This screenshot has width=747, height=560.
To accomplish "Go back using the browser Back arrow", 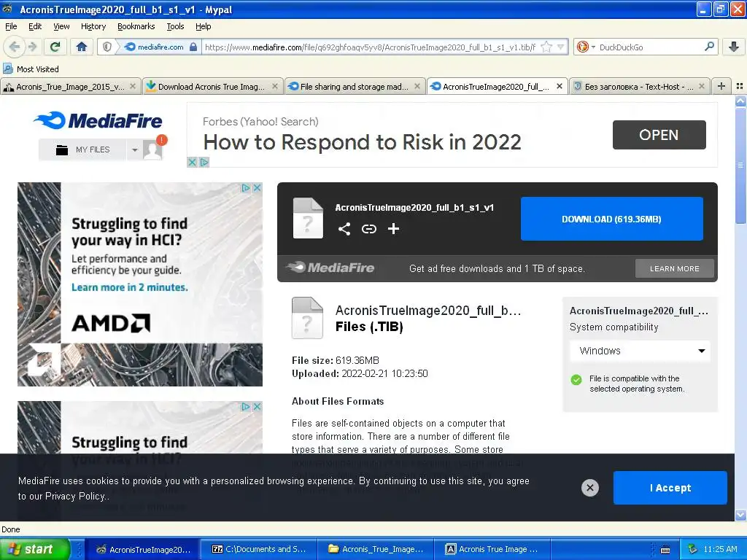I will click(x=15, y=47).
